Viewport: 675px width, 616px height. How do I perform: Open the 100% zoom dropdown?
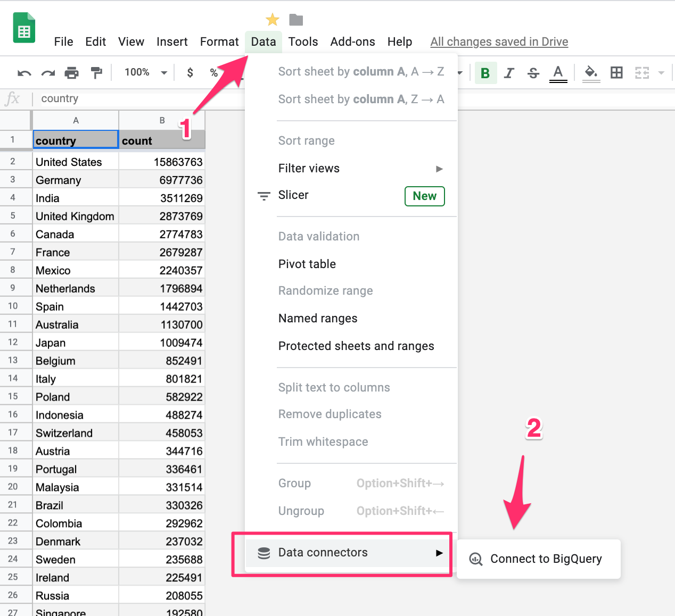[x=145, y=72]
